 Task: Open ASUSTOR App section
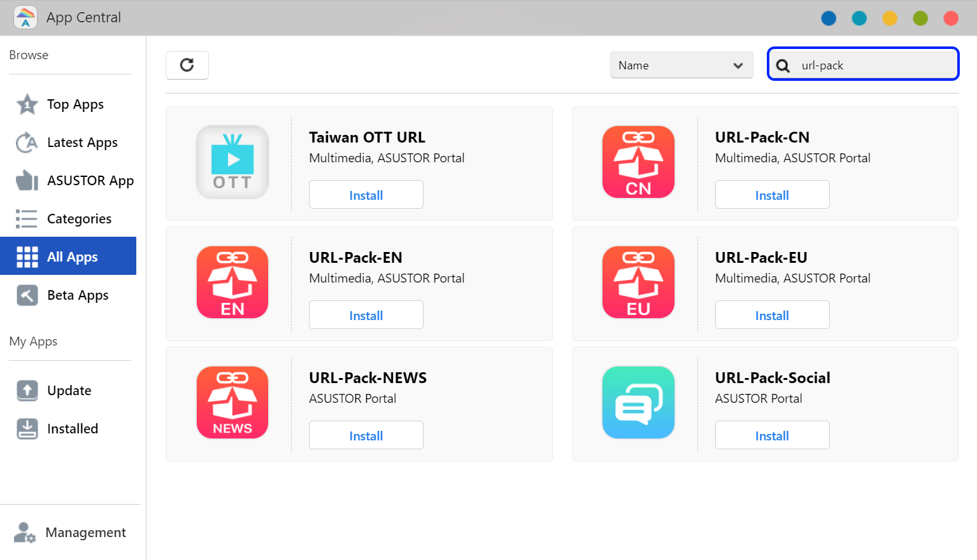68,180
